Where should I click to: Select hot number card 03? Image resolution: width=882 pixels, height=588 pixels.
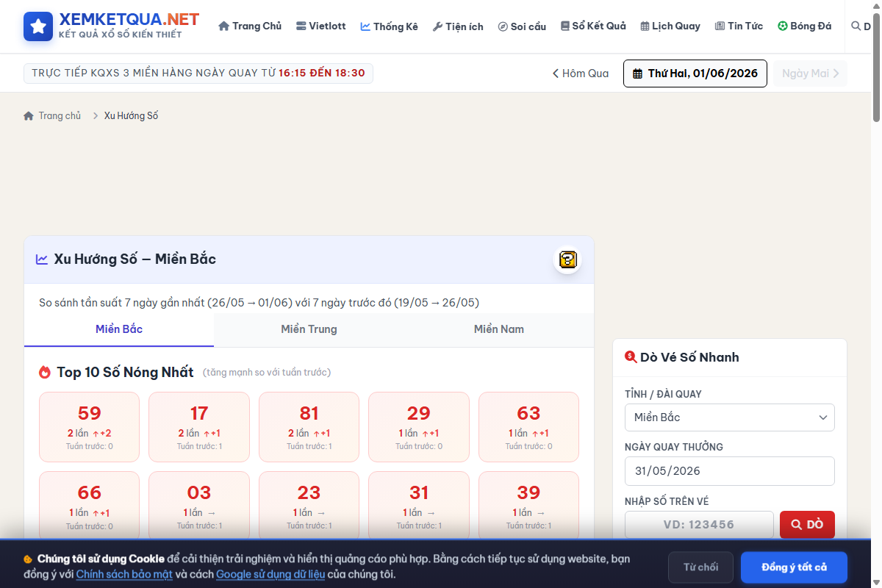click(x=199, y=506)
